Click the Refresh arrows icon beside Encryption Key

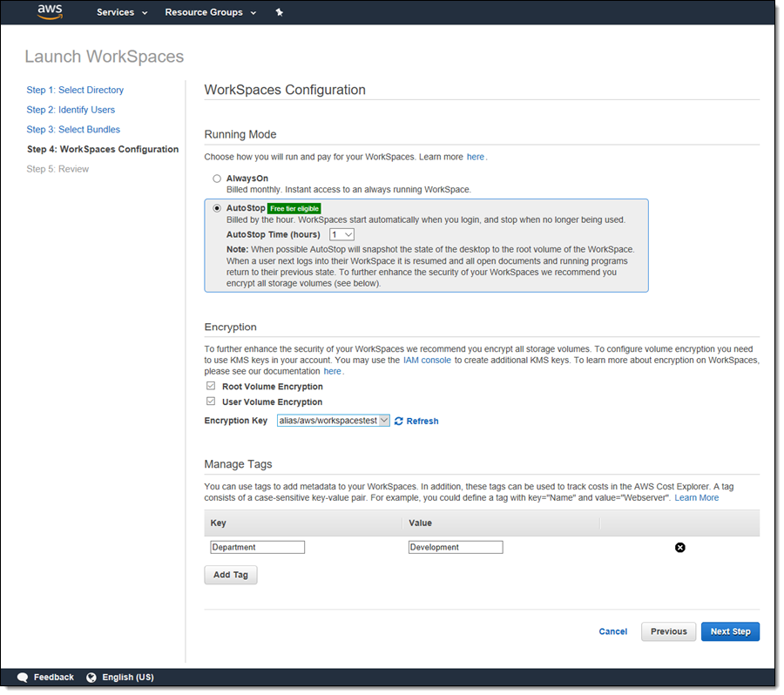[x=398, y=421]
